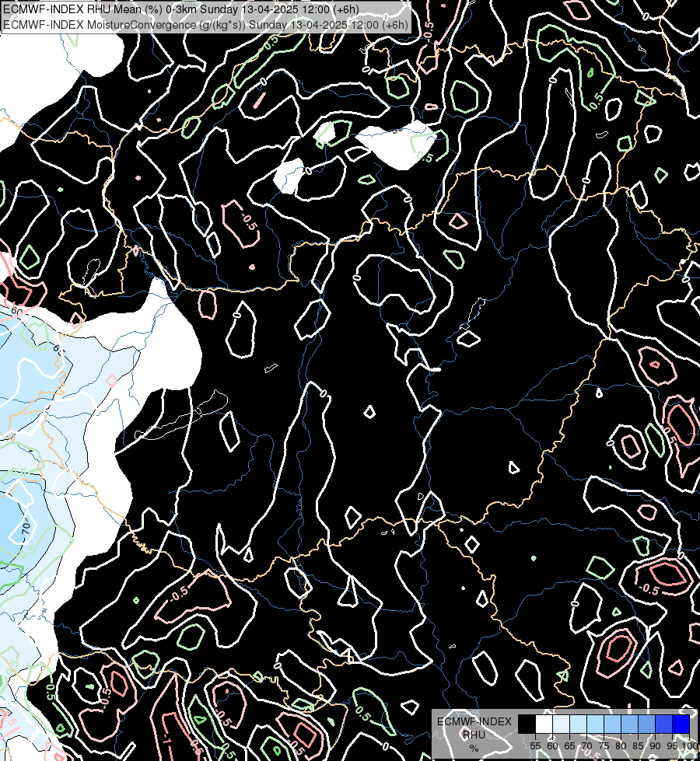
Task: Click the MoistureConvergence title line
Action: [x=205, y=25]
